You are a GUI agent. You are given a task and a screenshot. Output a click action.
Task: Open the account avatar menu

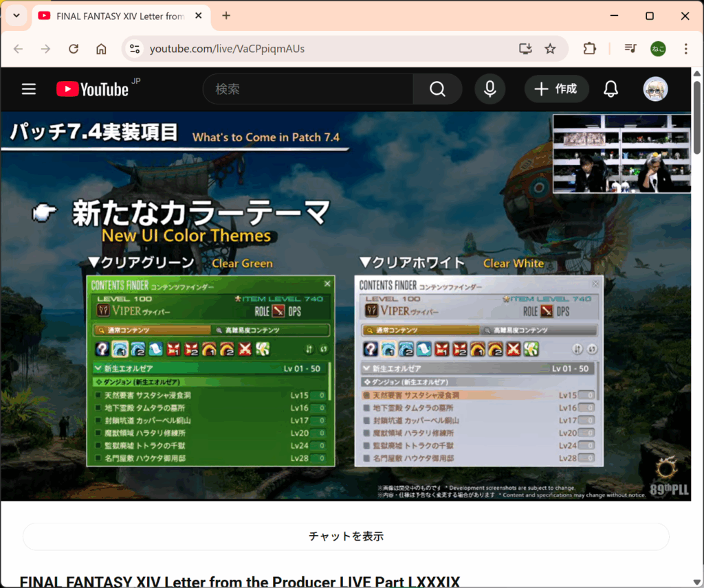pyautogui.click(x=655, y=89)
